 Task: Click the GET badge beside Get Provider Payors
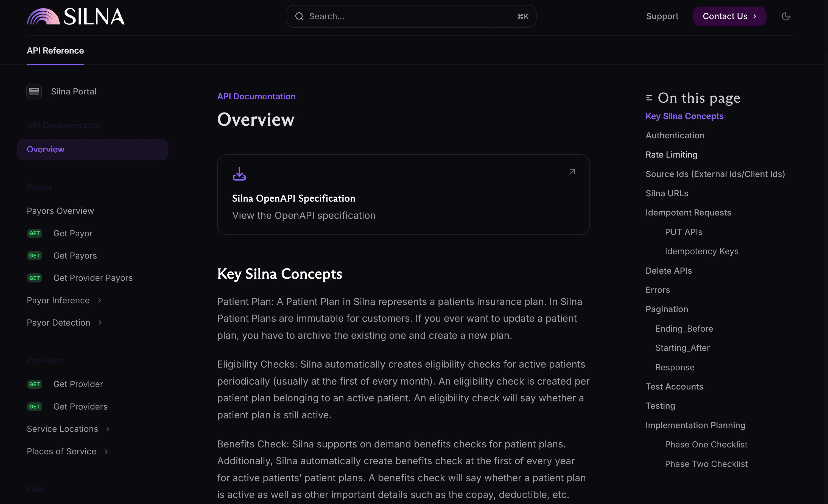34,278
